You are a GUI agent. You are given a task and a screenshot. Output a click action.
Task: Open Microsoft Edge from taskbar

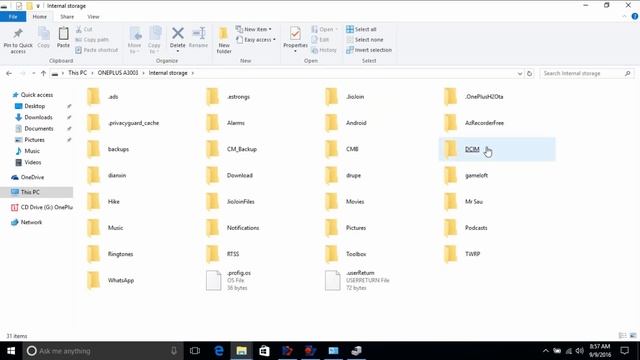(219, 351)
